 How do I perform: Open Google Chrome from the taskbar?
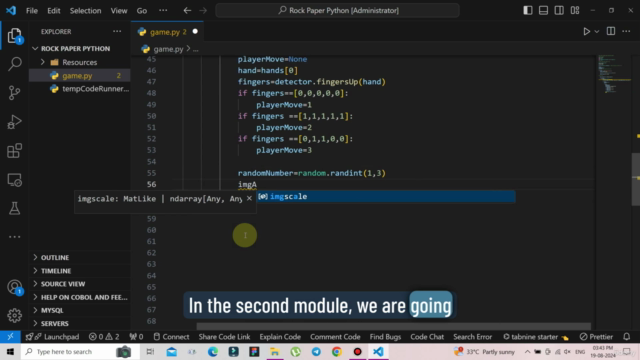coord(337,351)
